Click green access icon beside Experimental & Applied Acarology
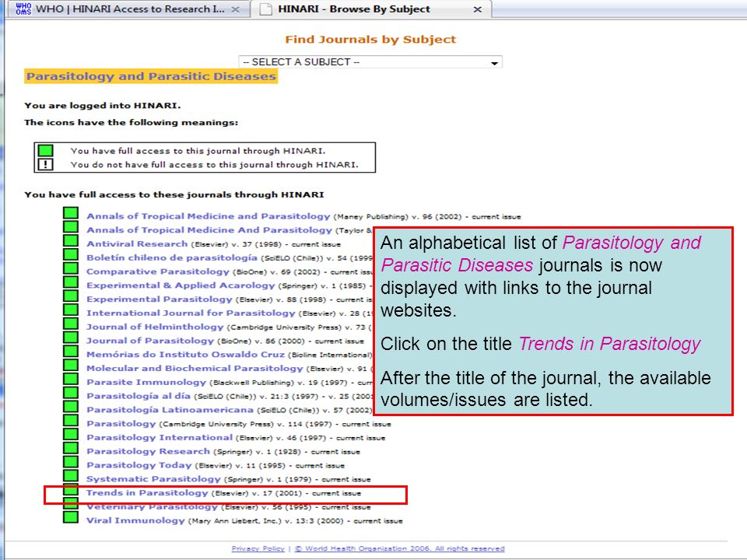747x560 pixels. tap(71, 282)
